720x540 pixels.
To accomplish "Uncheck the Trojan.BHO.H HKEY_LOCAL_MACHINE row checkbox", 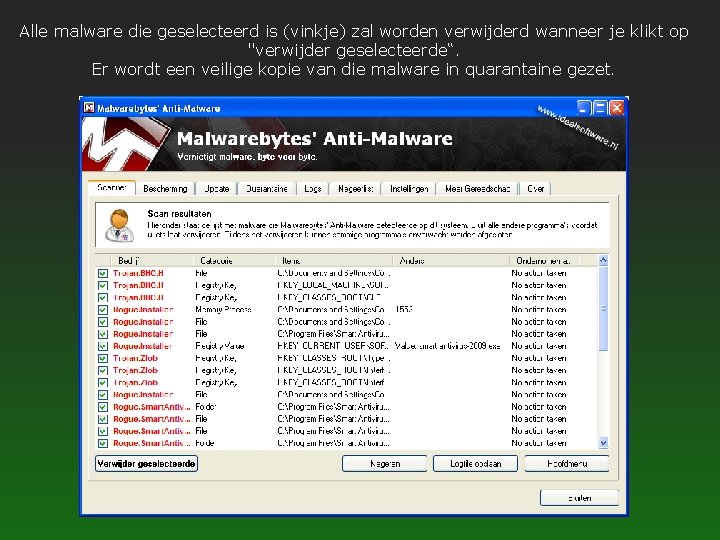I will click(103, 286).
